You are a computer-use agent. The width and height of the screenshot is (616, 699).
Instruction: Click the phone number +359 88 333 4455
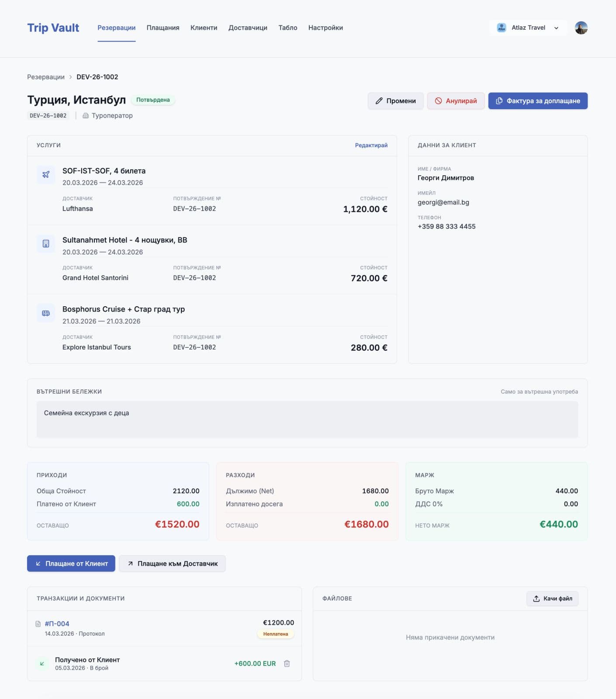click(446, 226)
